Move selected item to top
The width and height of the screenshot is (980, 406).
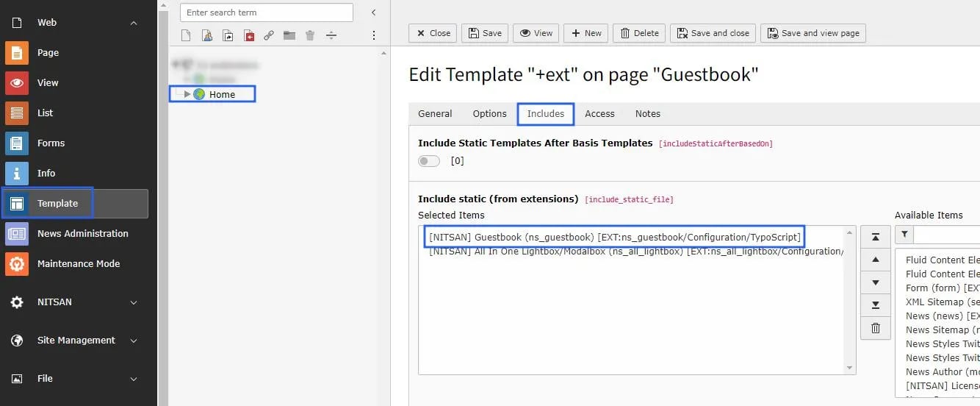click(x=875, y=237)
